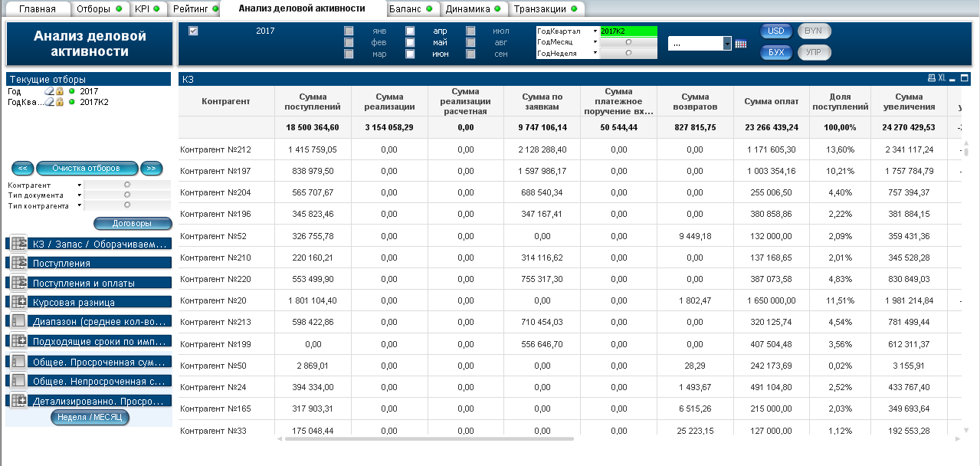Click the Диапазон chart icon
This screenshot has width=980, height=466.
(18, 321)
